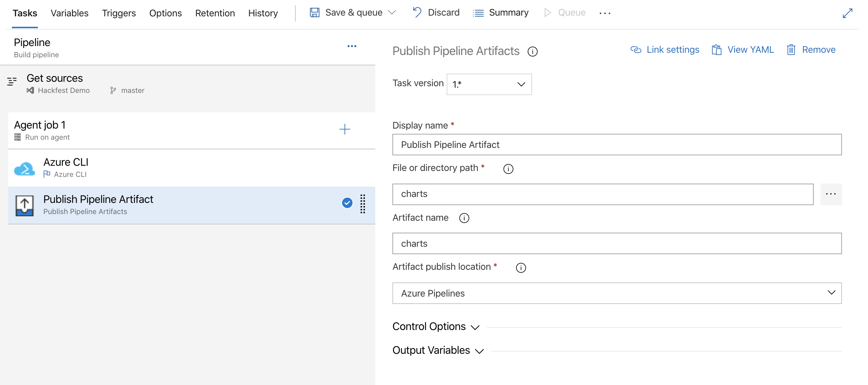The image size is (868, 385).
Task: Expand the Save & queue dropdown arrow
Action: click(x=392, y=13)
